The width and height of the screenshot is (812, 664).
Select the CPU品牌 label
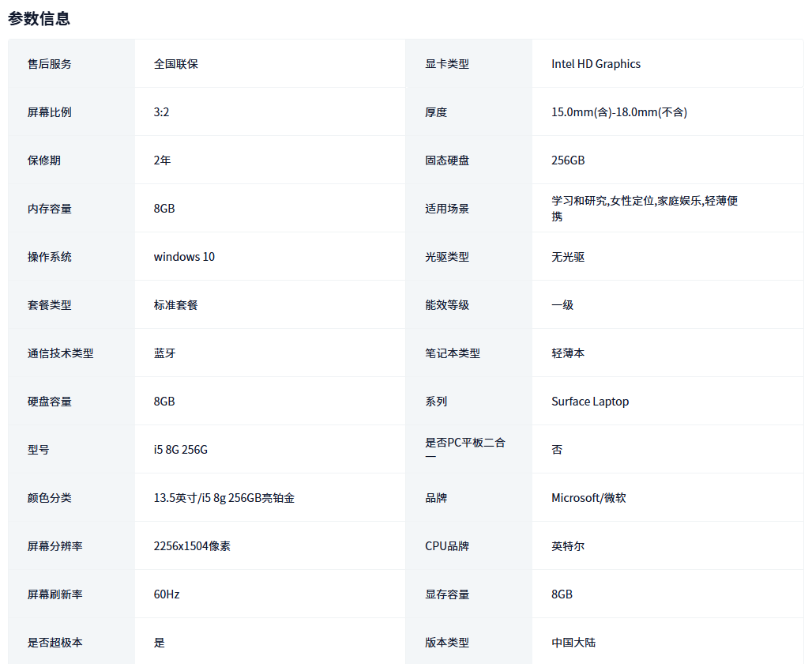[447, 545]
